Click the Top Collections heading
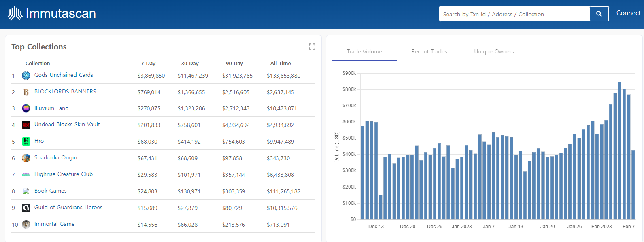Viewport: 644px width, 242px height. [x=39, y=47]
